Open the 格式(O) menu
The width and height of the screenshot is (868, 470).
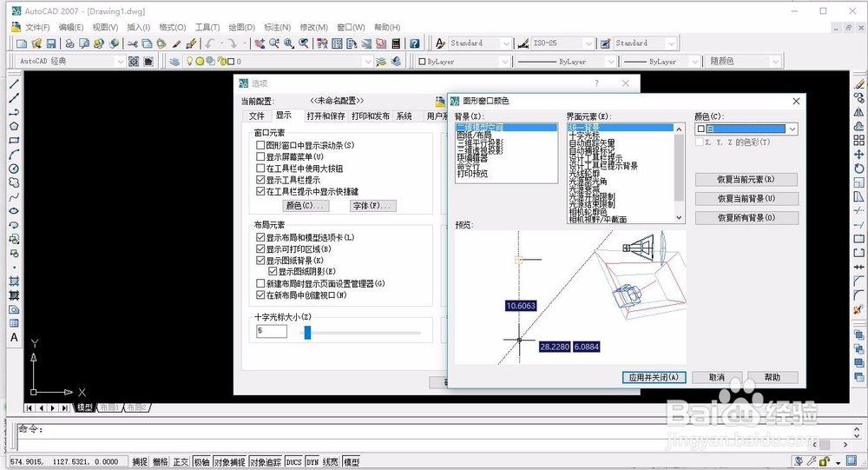172,27
